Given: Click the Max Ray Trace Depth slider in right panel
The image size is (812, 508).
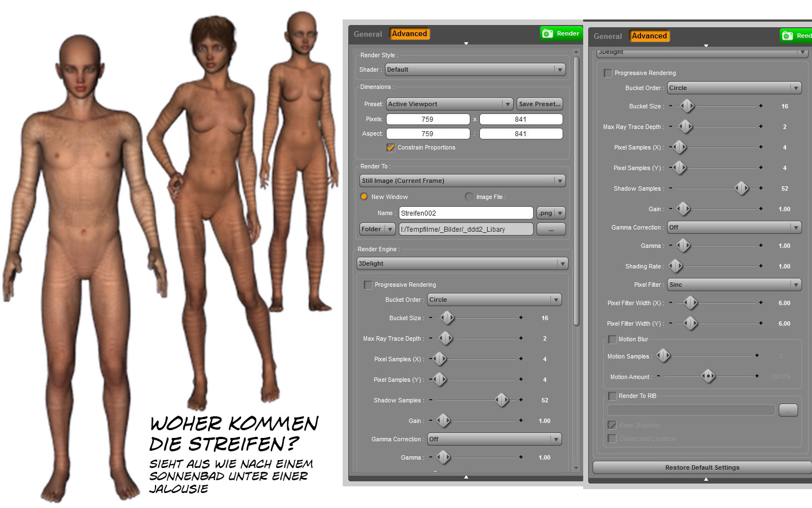Looking at the screenshot, I should pyautogui.click(x=685, y=127).
